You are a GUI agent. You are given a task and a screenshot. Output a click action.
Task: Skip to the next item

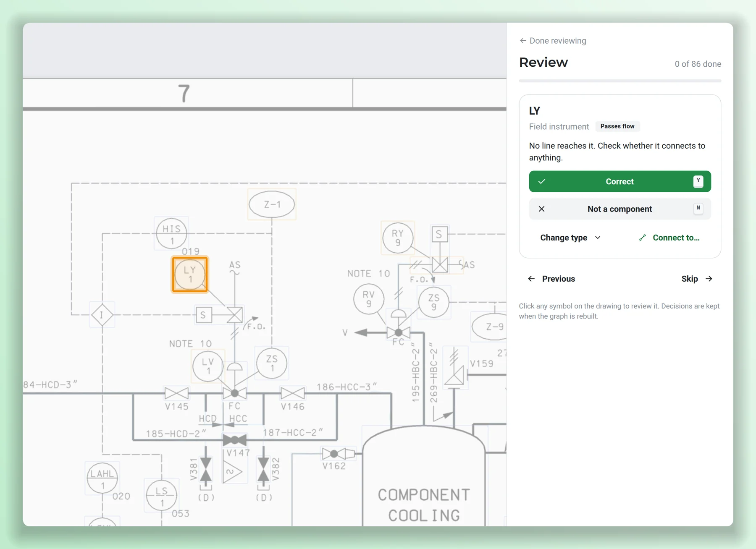(697, 279)
